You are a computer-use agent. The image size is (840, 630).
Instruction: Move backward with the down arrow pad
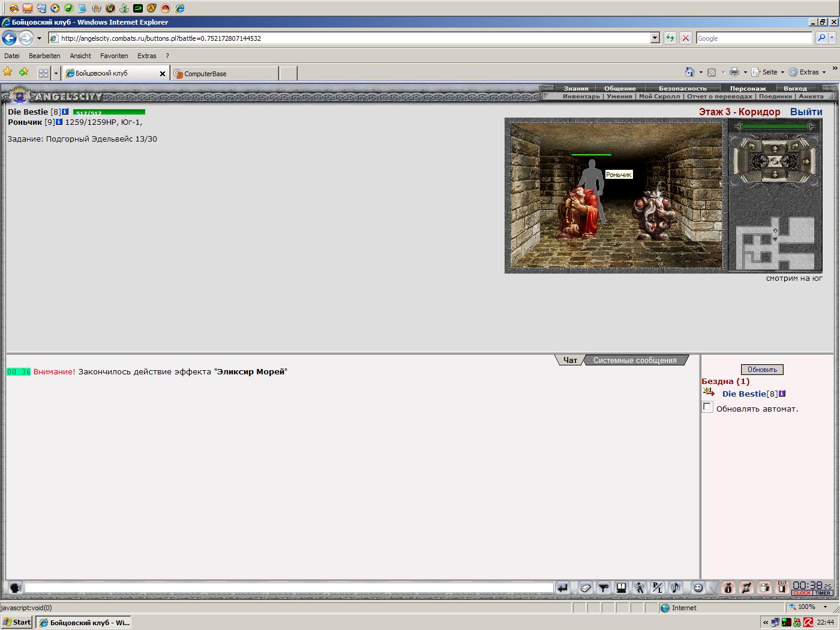click(x=775, y=175)
